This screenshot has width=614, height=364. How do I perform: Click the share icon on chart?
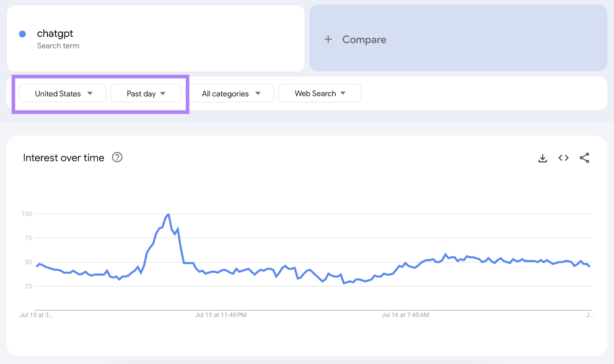coord(584,158)
